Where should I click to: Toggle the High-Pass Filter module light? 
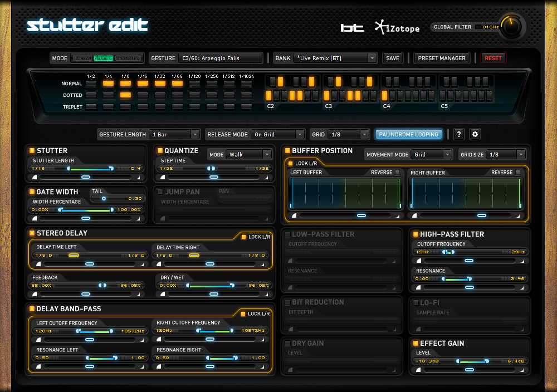(416, 234)
